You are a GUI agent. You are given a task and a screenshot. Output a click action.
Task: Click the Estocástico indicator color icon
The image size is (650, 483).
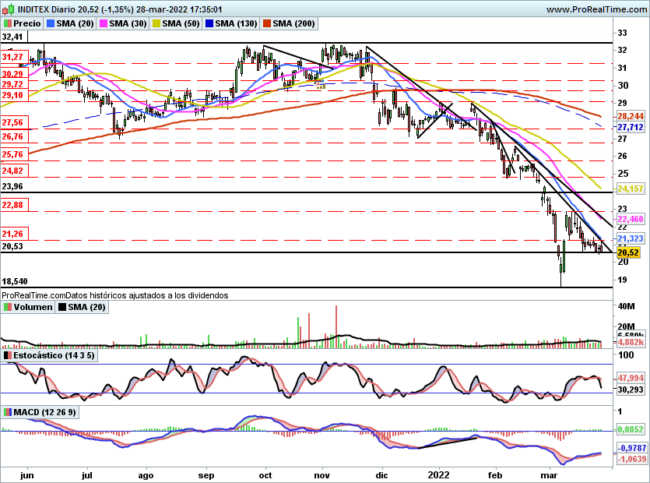click(8, 356)
